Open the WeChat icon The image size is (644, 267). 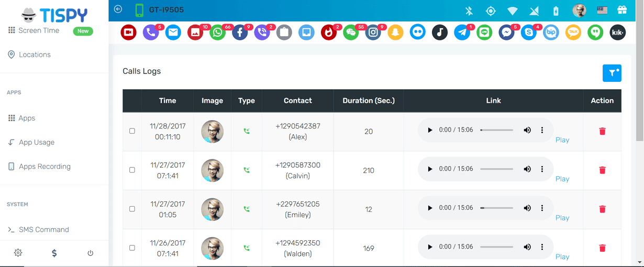coord(351,33)
